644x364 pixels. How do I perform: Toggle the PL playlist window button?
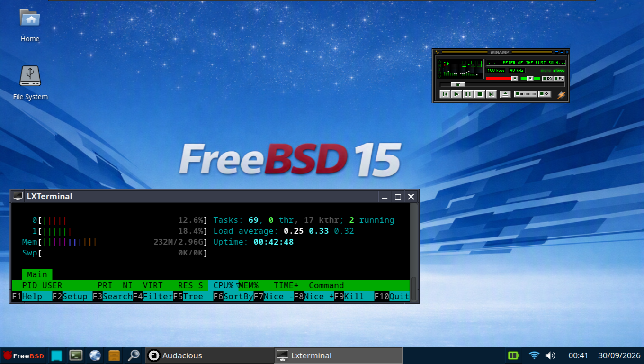559,78
